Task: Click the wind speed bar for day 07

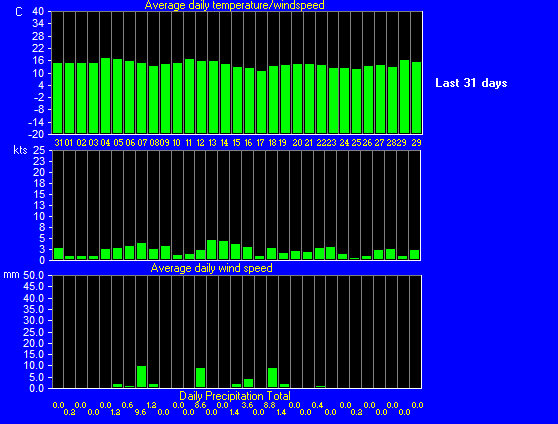Action: tap(141, 251)
